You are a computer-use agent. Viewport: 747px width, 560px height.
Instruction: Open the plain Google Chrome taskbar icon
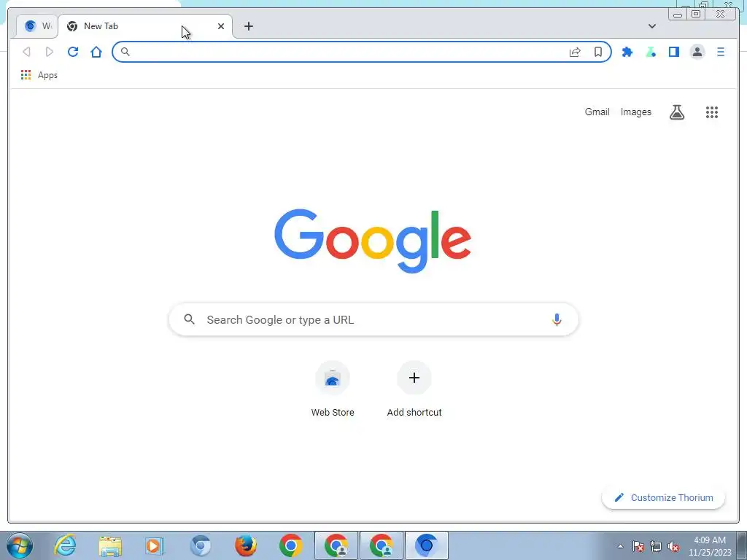pos(290,545)
